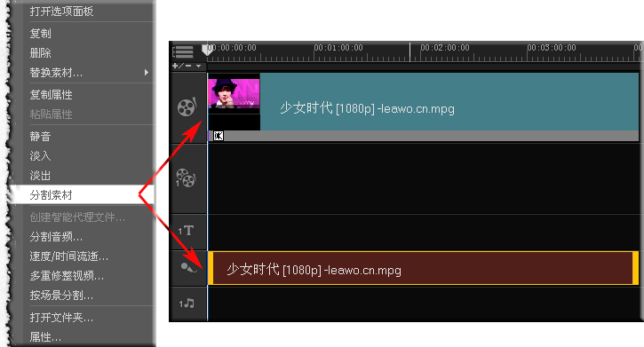This screenshot has height=347, width=644.
Task: Click the voice track microphone icon
Action: pyautogui.click(x=188, y=268)
